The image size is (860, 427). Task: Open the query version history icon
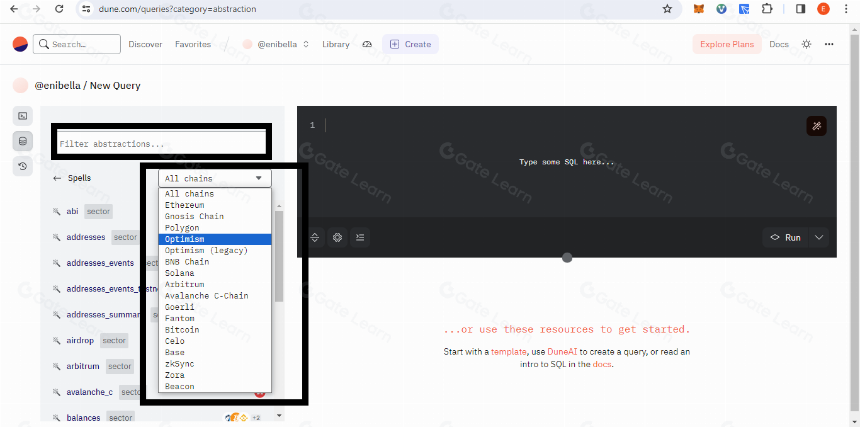22,166
